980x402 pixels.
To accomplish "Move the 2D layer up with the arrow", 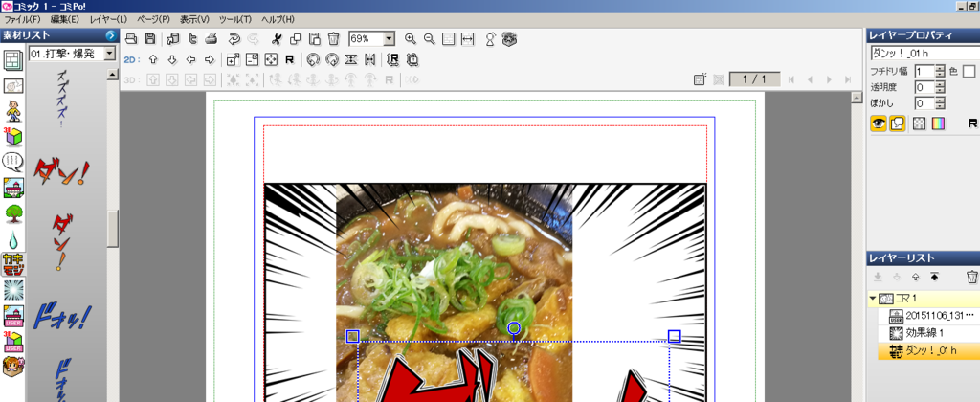I will point(152,60).
